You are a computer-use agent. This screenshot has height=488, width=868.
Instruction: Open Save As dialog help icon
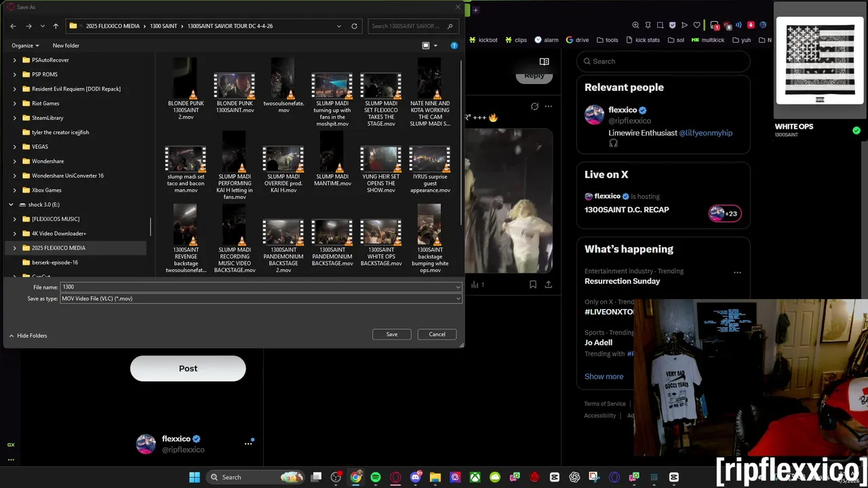tap(454, 45)
